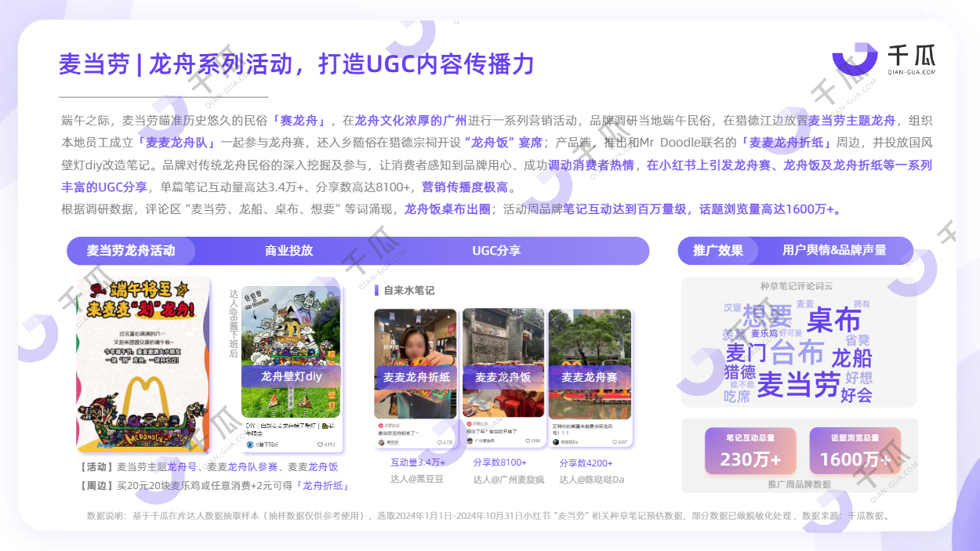Open the 麦麦龙舟饭 note photo
Viewport: 980px width, 551px height.
[x=503, y=363]
